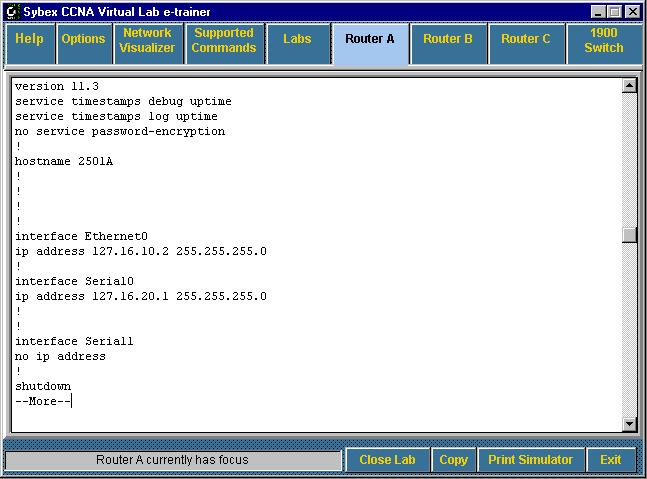This screenshot has width=647, height=479.
Task: Click the 'version 11.3' line
Action: (57, 86)
